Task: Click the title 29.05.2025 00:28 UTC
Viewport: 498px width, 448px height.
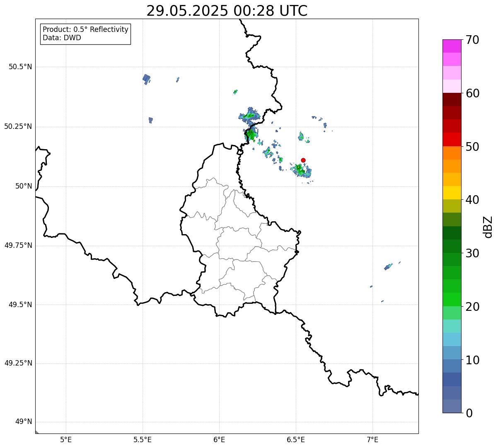Action: pyautogui.click(x=227, y=11)
